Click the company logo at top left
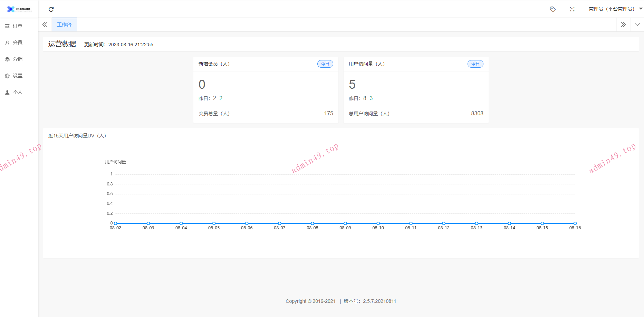This screenshot has width=644, height=317. [19, 9]
